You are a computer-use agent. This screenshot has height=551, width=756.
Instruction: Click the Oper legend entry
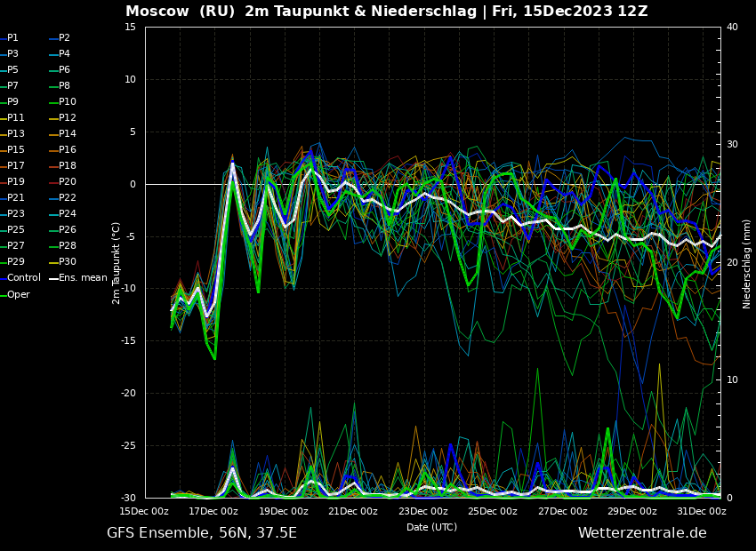tap(18, 294)
